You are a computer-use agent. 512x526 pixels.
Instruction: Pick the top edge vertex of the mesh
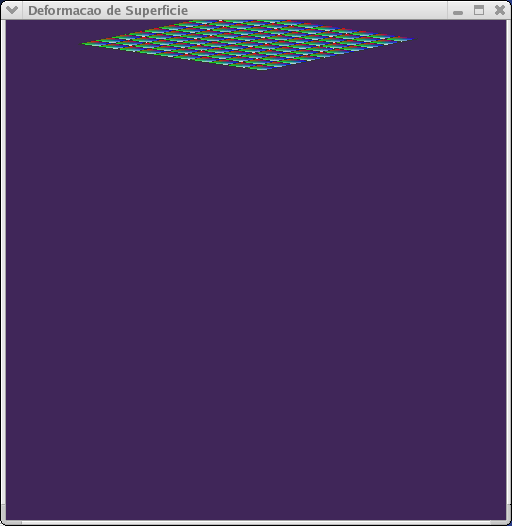point(220,21)
